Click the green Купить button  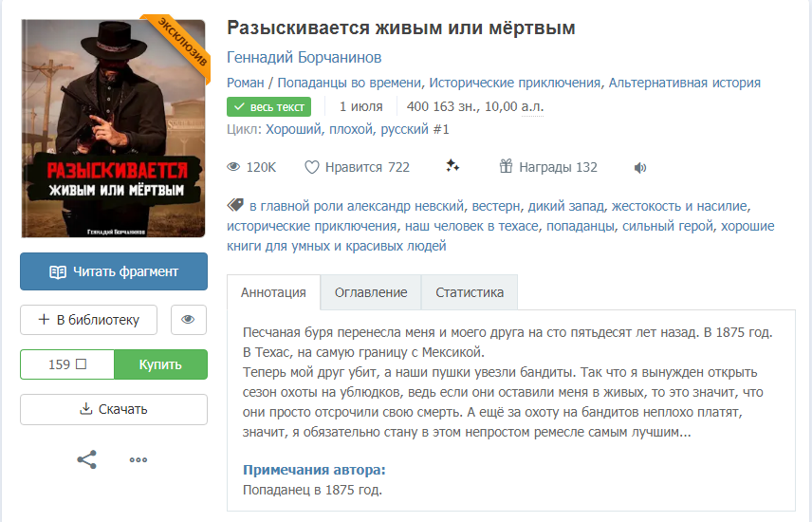click(x=160, y=364)
